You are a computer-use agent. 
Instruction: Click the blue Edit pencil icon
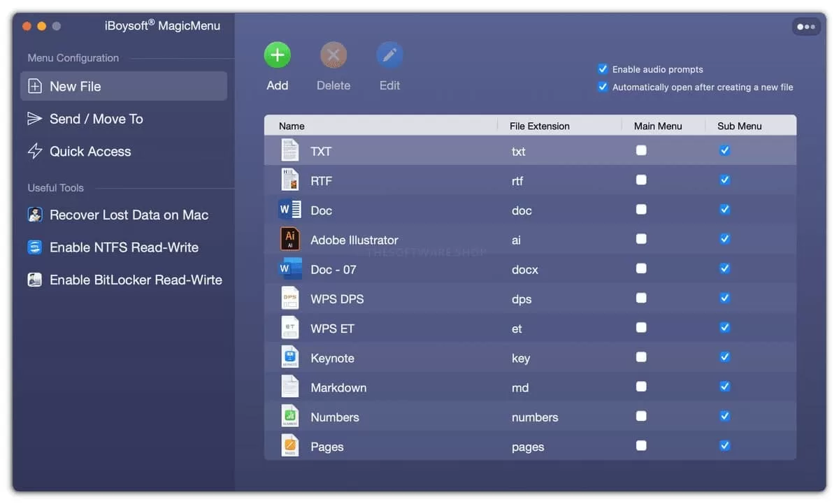tap(389, 55)
